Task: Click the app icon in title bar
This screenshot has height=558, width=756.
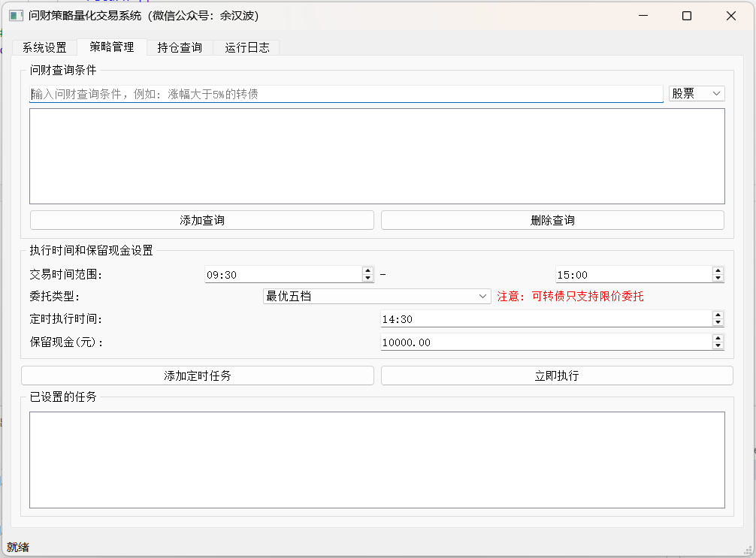Action: pyautogui.click(x=16, y=16)
